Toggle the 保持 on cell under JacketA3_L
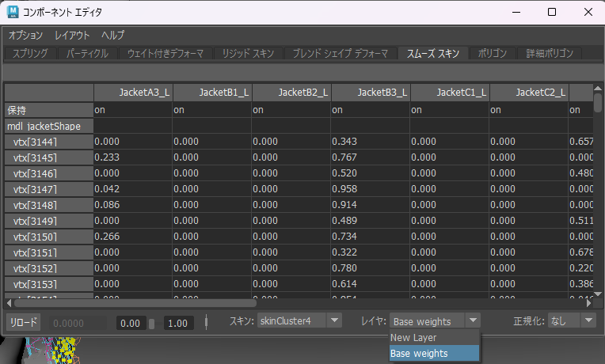 pos(133,110)
